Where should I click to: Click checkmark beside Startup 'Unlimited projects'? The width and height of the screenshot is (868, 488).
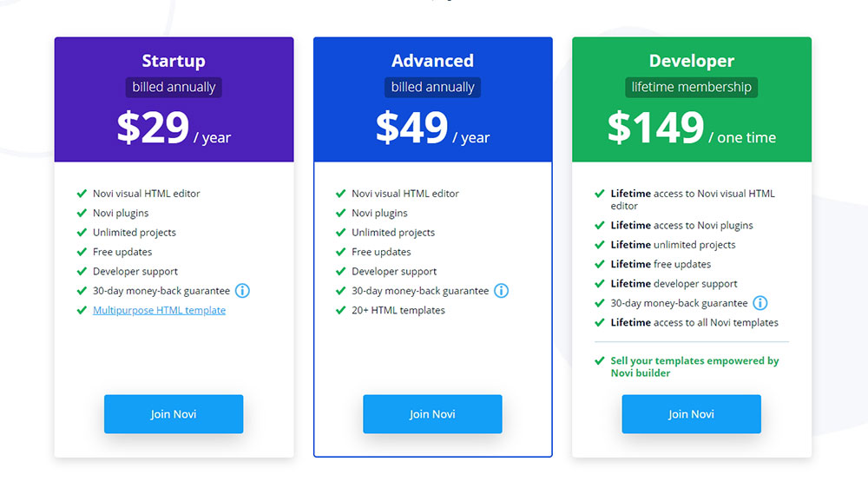[x=82, y=232]
